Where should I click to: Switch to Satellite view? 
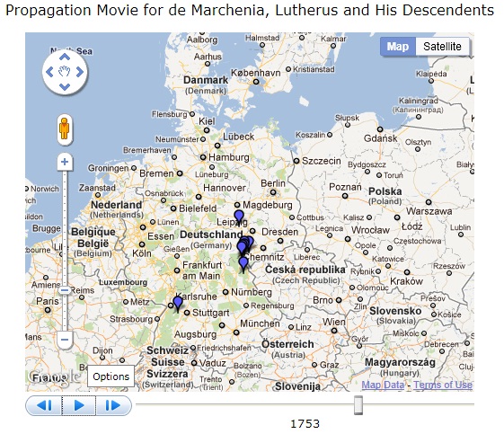pyautogui.click(x=442, y=47)
